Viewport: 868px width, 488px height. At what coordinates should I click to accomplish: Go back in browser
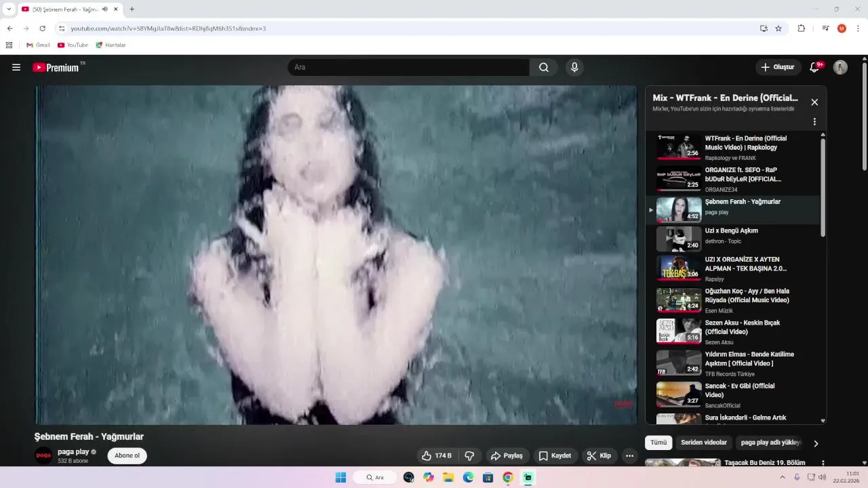[9, 28]
